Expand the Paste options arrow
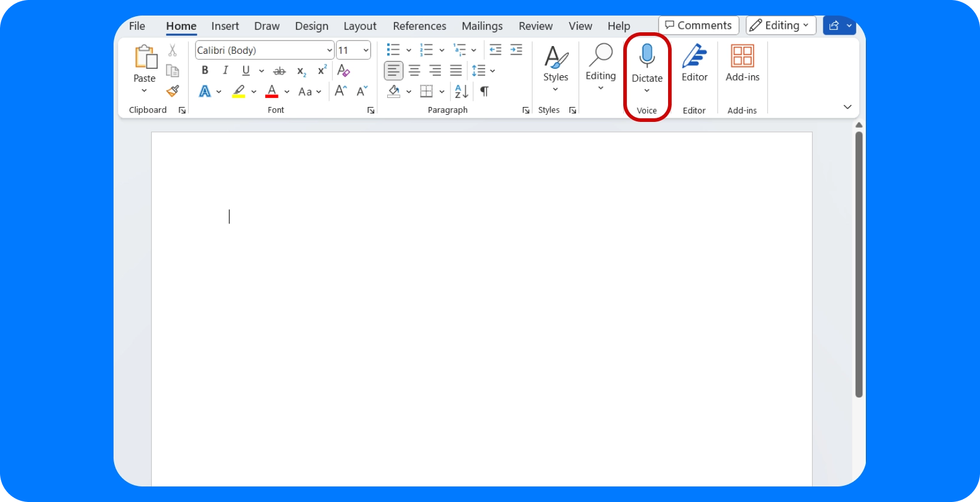The height and width of the screenshot is (502, 980). tap(144, 91)
